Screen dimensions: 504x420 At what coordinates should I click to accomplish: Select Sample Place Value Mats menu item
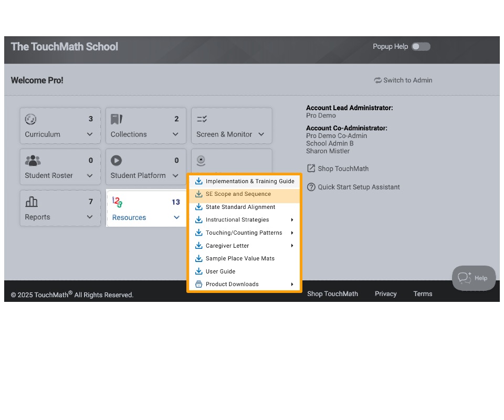[244, 259]
